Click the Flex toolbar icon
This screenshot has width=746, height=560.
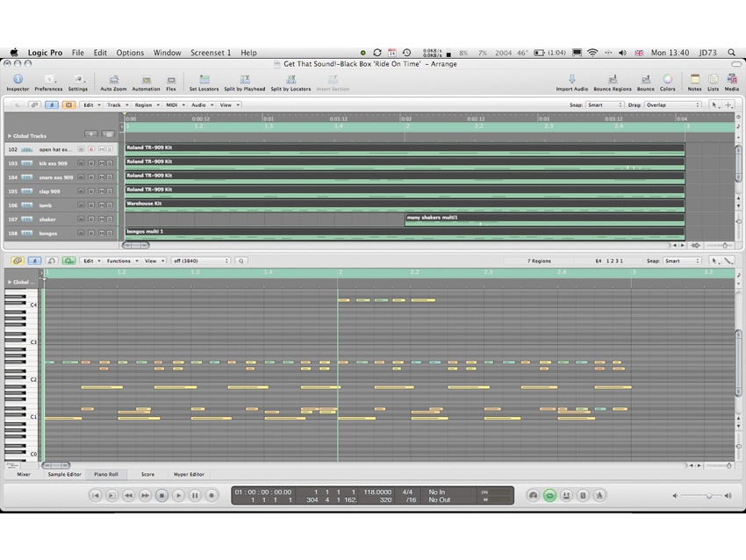coord(171,82)
